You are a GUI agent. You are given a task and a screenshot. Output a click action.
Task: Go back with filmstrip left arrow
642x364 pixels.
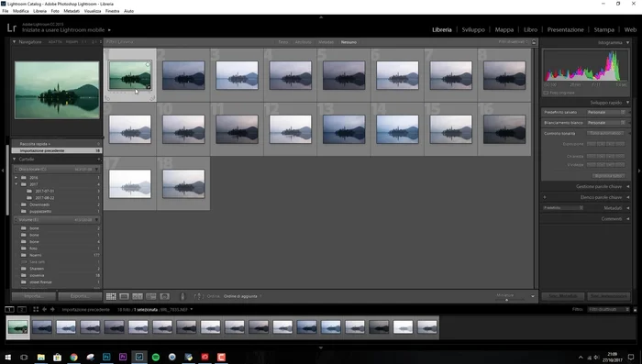click(x=44, y=310)
